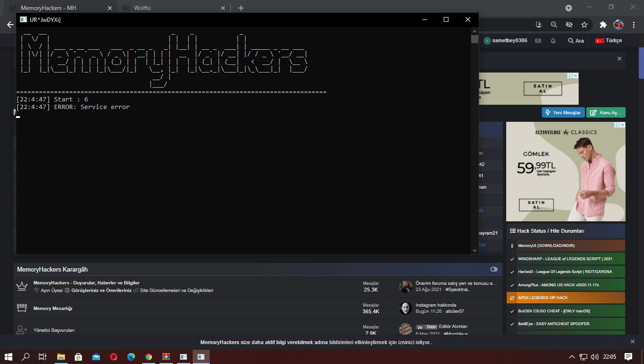The height and width of the screenshot is (364, 644).
Task: Open Windows taskbar search
Action: point(26,356)
